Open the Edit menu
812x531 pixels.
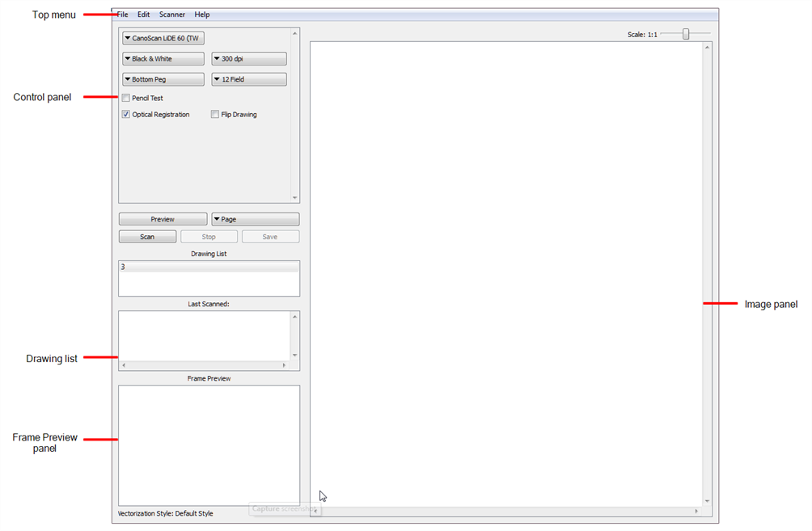tap(143, 14)
